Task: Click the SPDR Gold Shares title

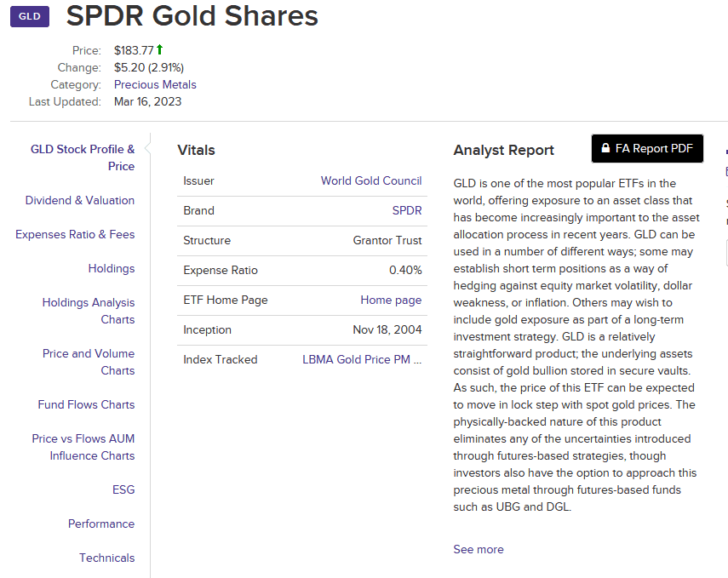Action: coord(192,16)
